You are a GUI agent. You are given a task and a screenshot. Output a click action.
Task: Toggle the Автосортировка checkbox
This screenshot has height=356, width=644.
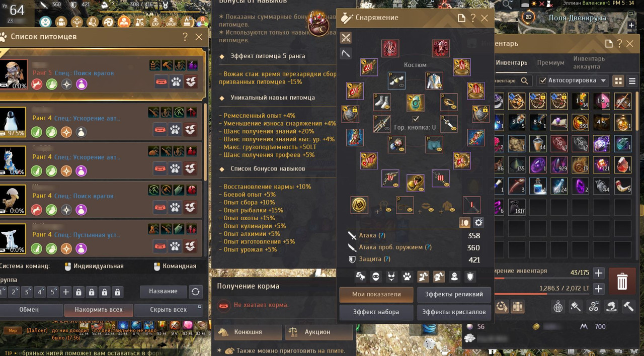pos(542,80)
